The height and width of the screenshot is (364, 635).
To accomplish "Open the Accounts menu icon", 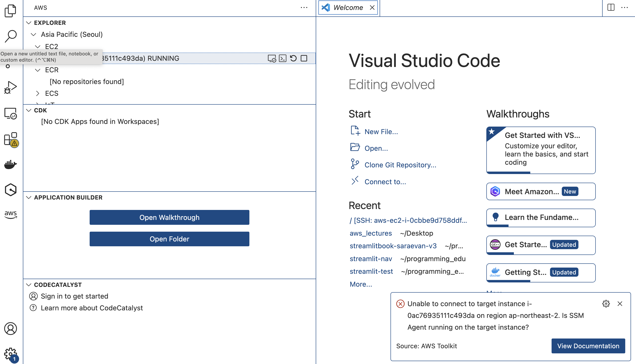I will pos(10,328).
